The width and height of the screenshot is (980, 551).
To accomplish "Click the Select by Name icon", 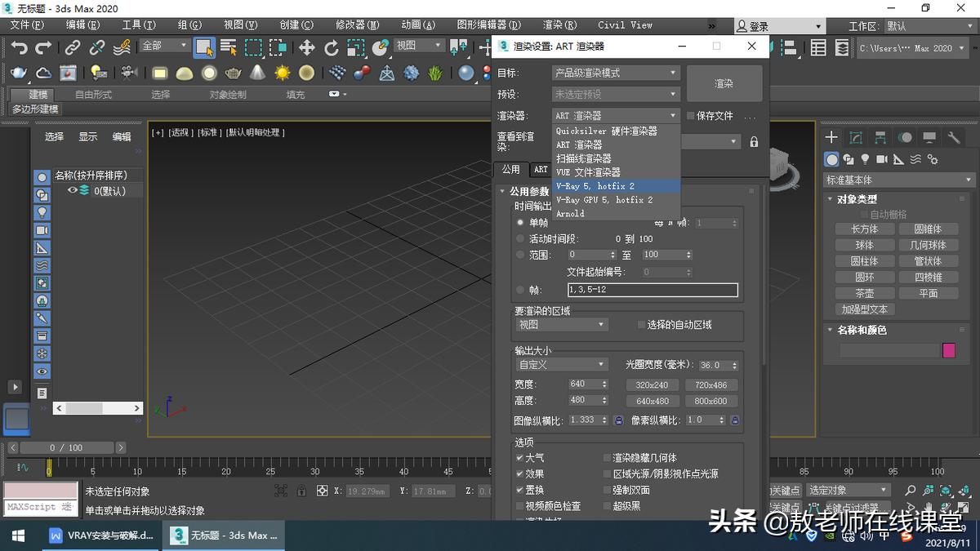I will point(229,47).
